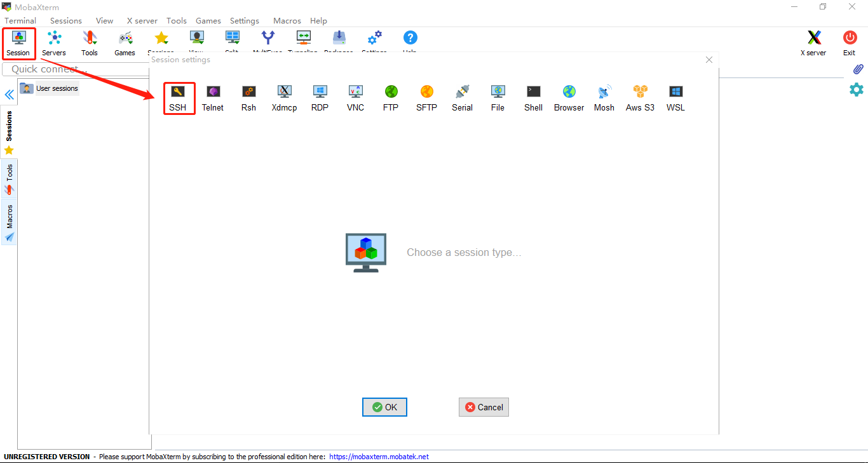Open the Tools menu in menu bar
The image size is (868, 463).
point(177,20)
